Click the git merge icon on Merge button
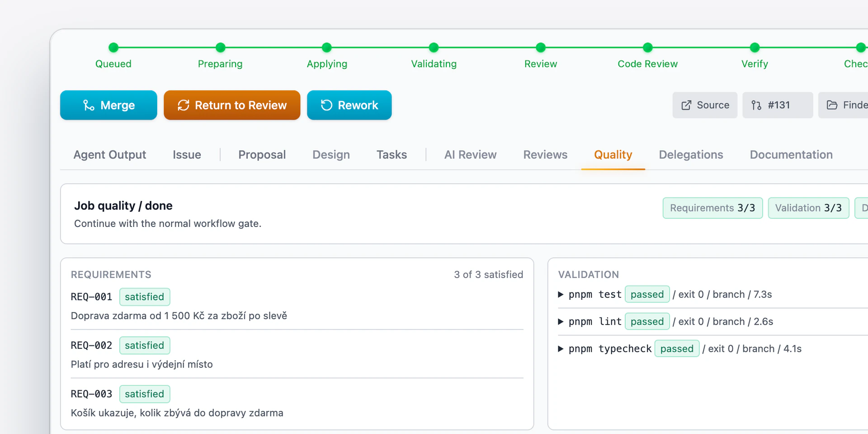Viewport: 868px width, 434px height. (89, 105)
